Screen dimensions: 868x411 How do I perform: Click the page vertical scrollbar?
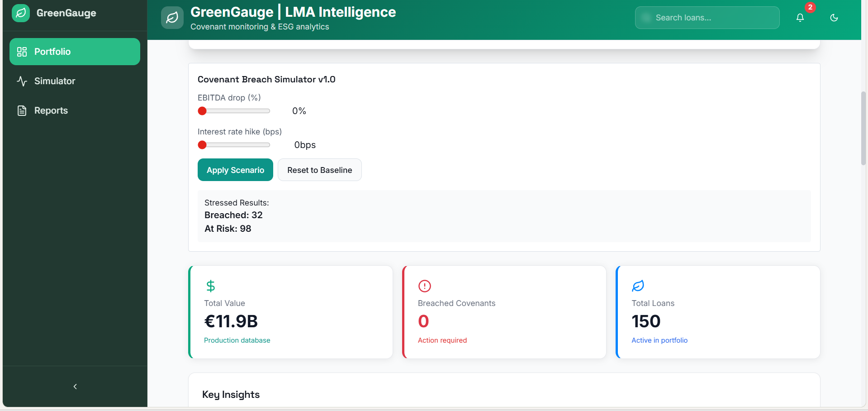tap(863, 129)
